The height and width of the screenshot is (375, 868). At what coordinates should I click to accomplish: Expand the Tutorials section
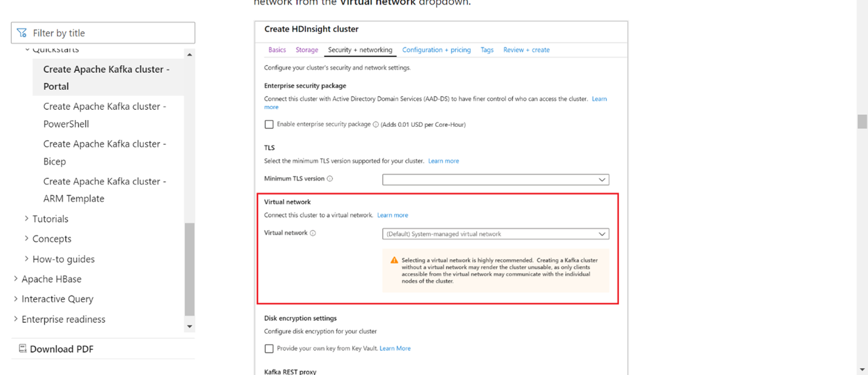pos(27,218)
